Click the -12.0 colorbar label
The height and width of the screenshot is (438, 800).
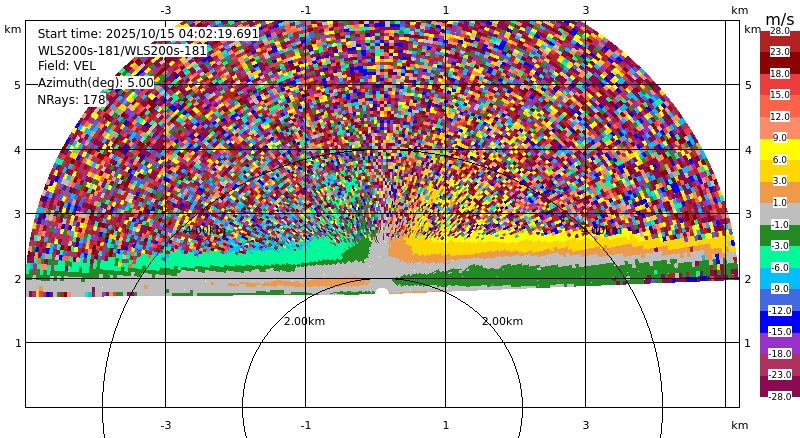click(x=780, y=310)
